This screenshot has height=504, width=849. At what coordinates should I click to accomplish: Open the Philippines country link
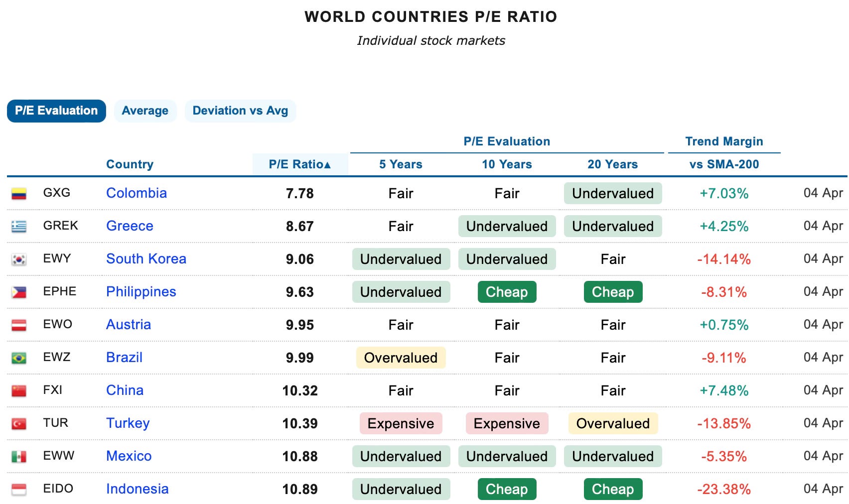pyautogui.click(x=141, y=292)
